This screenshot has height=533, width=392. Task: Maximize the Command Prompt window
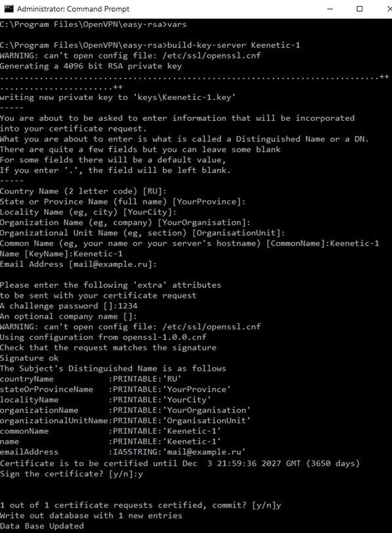359,9
